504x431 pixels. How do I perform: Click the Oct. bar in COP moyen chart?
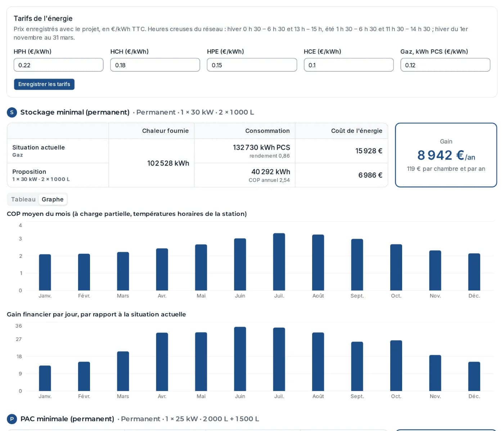point(396,268)
